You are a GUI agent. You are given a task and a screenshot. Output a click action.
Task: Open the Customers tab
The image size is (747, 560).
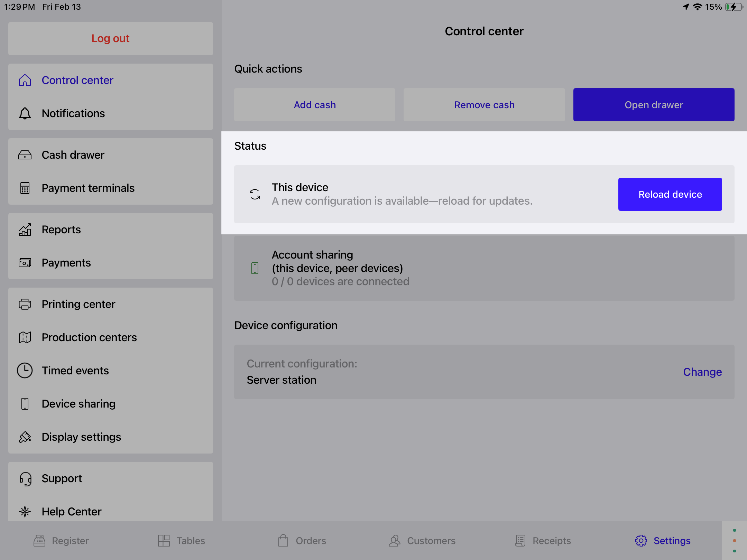point(422,540)
